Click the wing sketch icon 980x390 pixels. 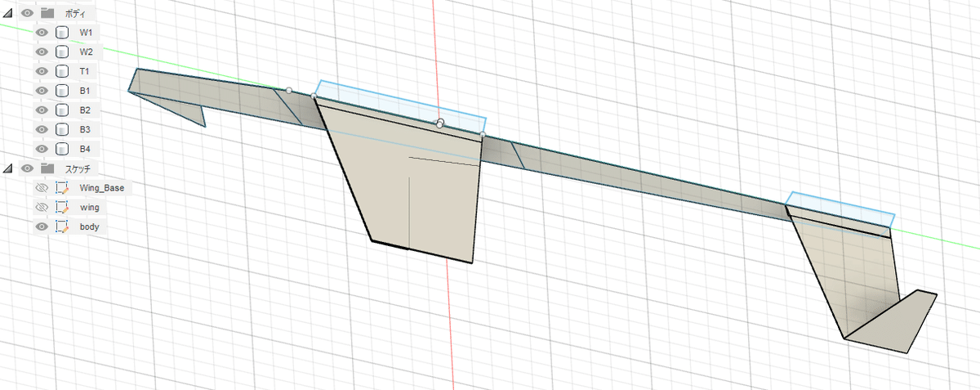[x=62, y=207]
